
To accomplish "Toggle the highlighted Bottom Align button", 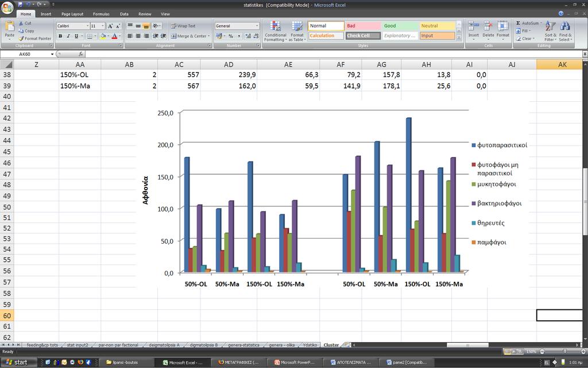I will 146,26.
